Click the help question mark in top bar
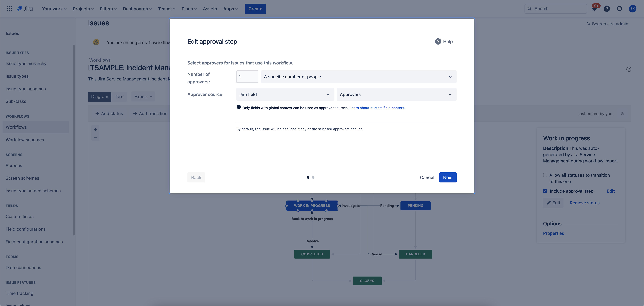Image resolution: width=644 pixels, height=306 pixels. 607,9
